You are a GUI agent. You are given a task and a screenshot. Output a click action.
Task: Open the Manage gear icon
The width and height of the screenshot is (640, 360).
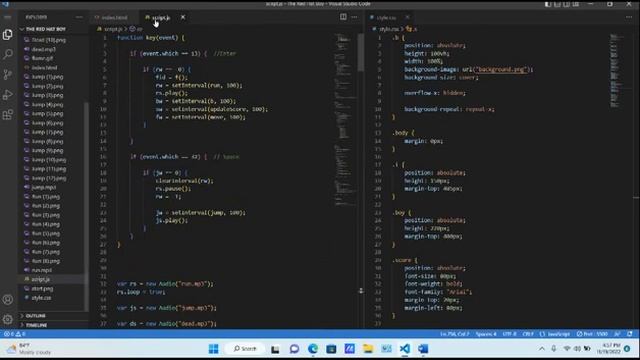7,319
